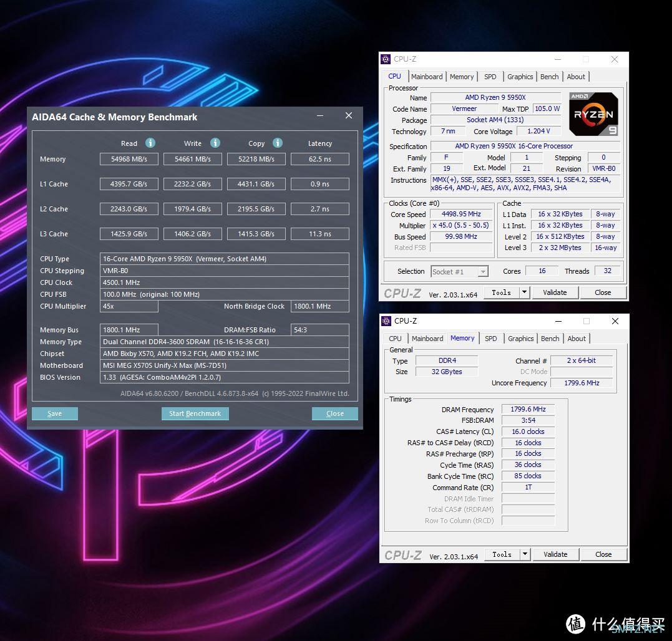Click Close button in AIDA64 benchmark
The image size is (672, 641).
pos(334,413)
